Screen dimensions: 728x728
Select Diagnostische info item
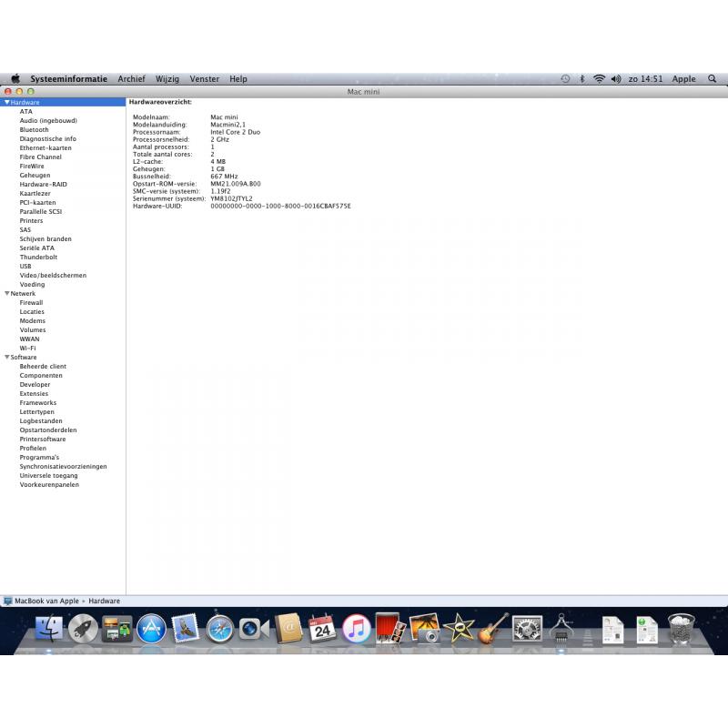(48, 139)
